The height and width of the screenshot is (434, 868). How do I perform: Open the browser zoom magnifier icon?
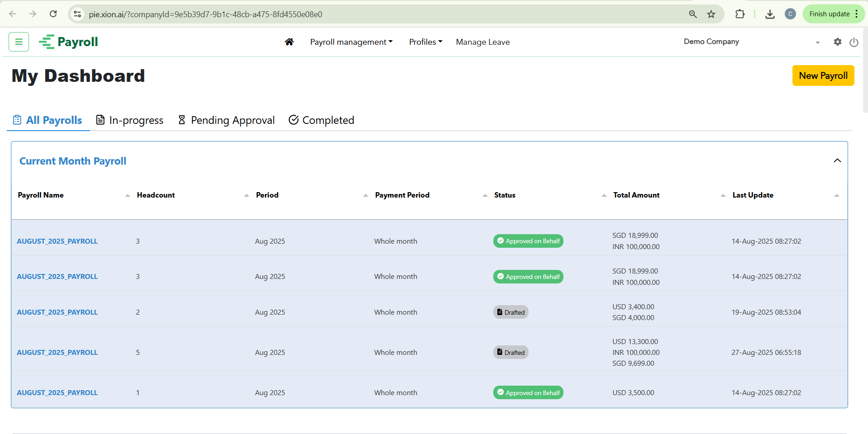[x=693, y=14]
